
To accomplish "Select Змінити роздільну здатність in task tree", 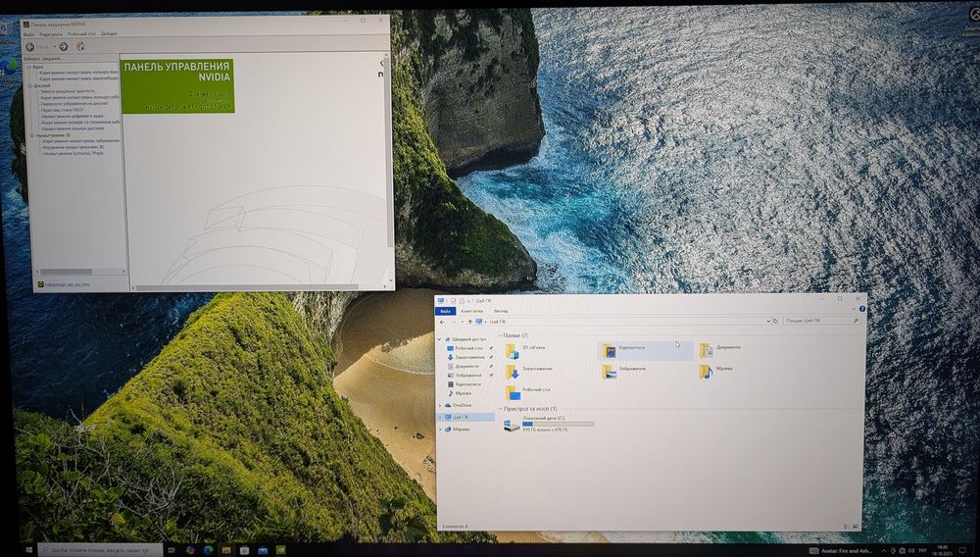I will pos(68,91).
